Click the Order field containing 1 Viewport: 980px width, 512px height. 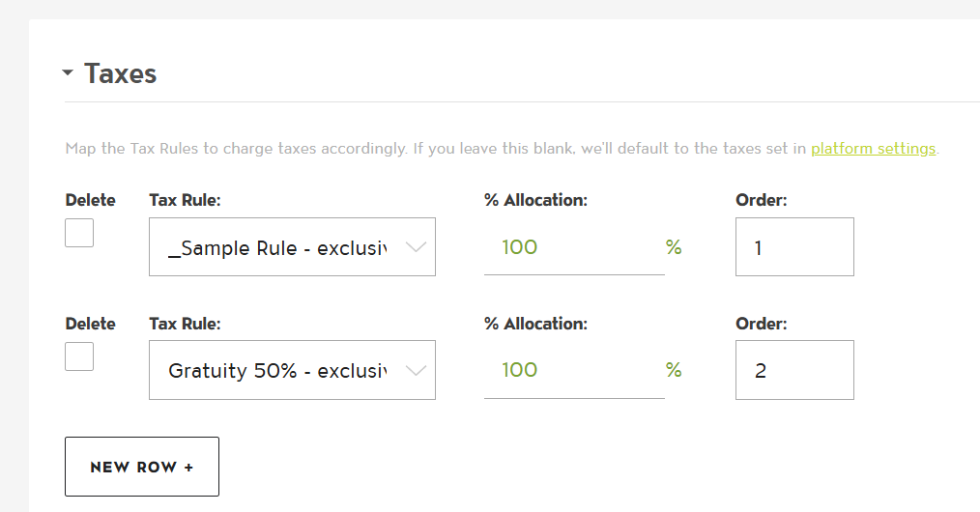[793, 247]
